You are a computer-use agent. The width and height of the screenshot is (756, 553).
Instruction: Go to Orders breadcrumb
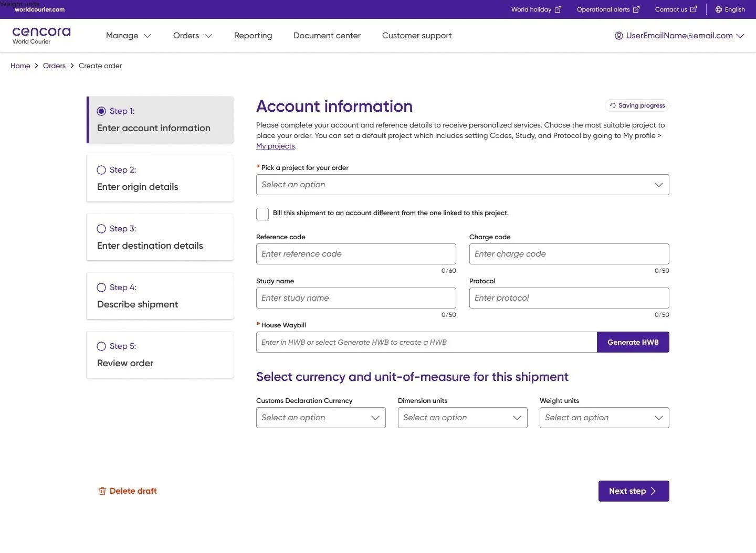pos(54,66)
